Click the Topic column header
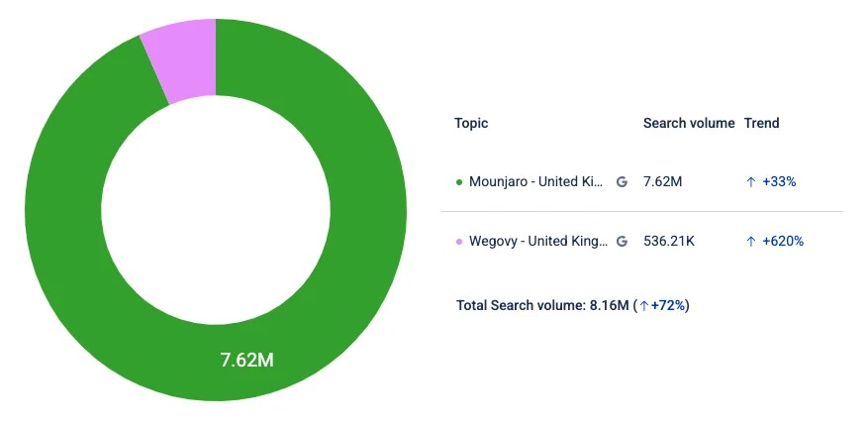The image size is (868, 424). tap(471, 124)
